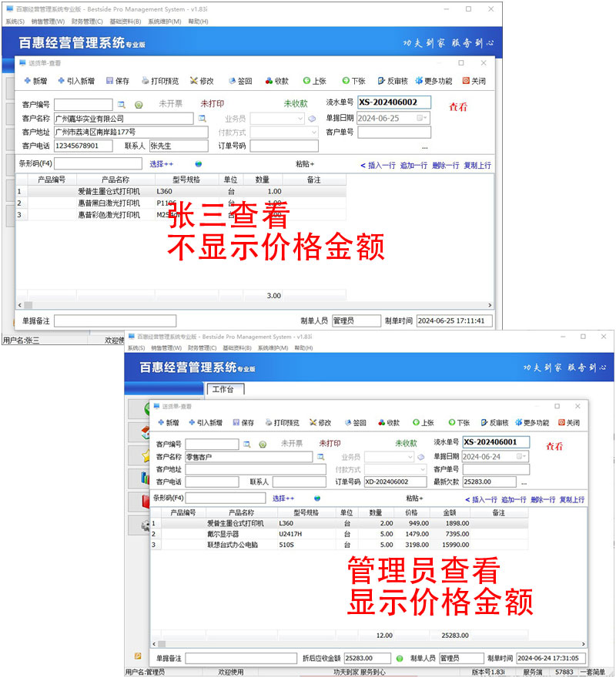Click 金额 cell 15990.00 in lower table
This screenshot has height=678, width=616.
coord(450,545)
